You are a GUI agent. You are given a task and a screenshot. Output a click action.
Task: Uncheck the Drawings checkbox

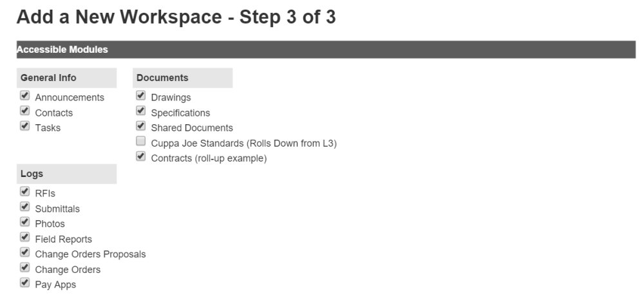141,96
